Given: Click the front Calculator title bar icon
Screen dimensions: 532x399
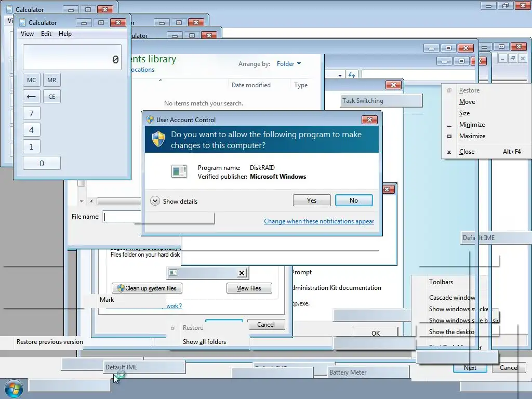Looking at the screenshot, I should (x=22, y=22).
